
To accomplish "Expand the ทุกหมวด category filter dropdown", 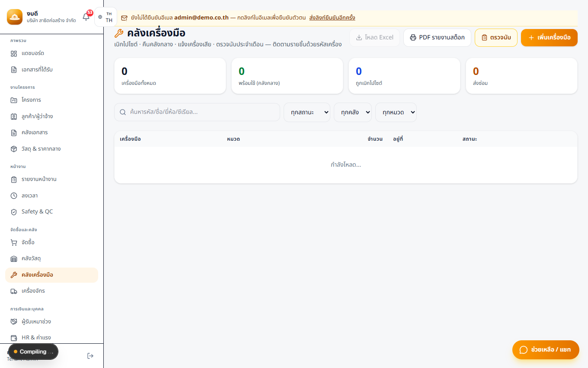I will click(396, 112).
